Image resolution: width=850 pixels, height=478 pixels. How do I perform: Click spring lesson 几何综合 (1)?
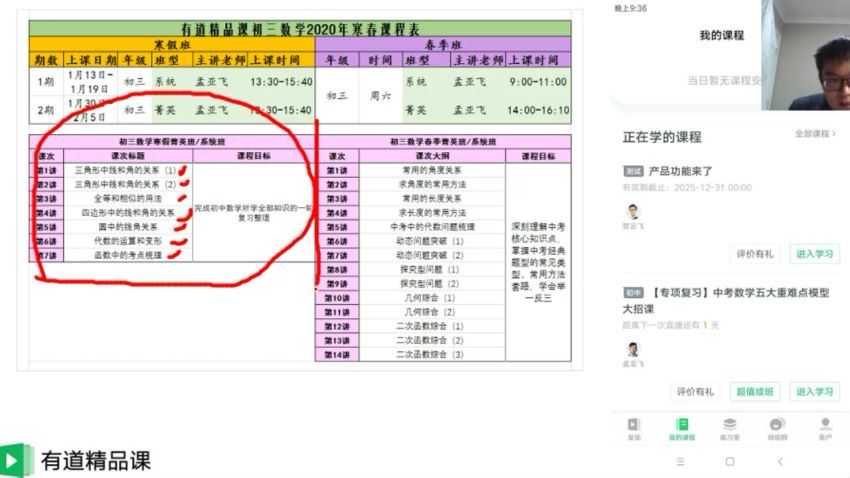coord(430,298)
